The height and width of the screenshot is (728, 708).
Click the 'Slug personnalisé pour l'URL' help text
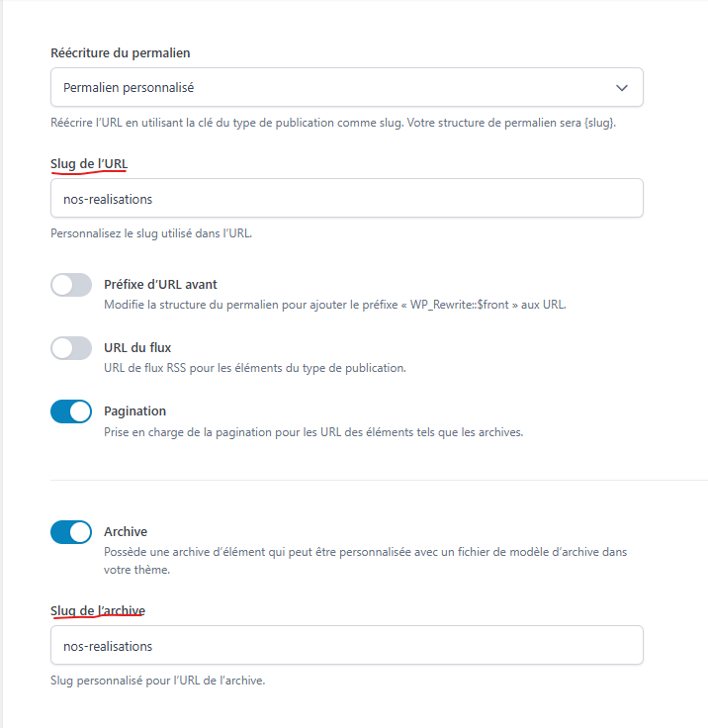tap(157, 681)
